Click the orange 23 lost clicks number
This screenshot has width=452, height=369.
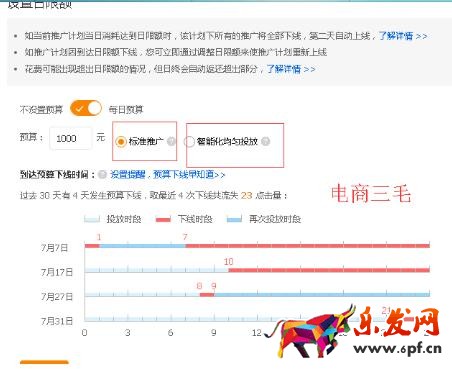coord(246,195)
